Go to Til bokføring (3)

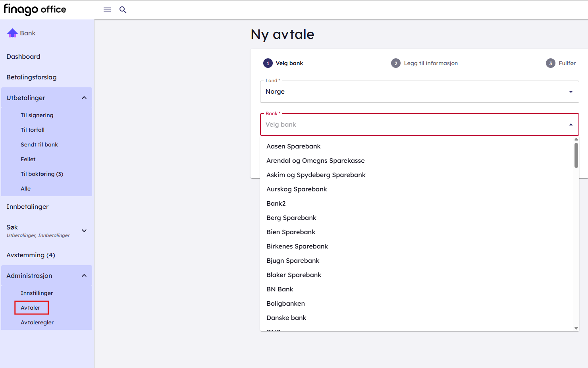[x=42, y=174]
